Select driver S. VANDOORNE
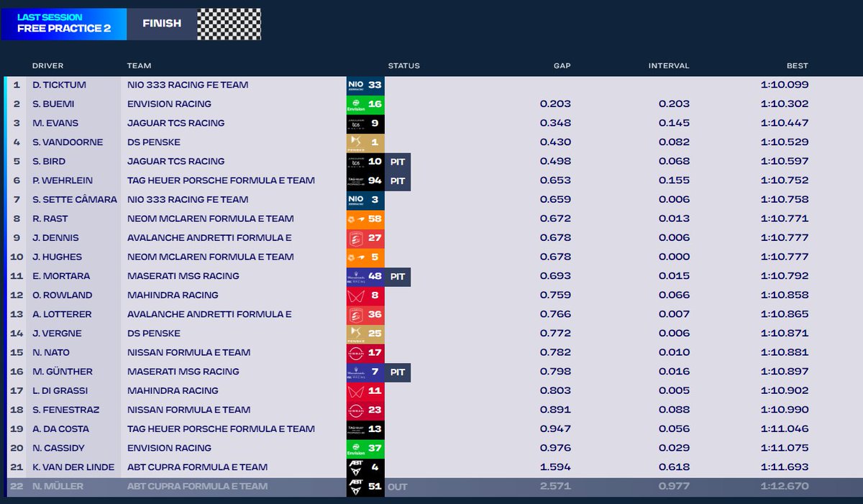 68,142
